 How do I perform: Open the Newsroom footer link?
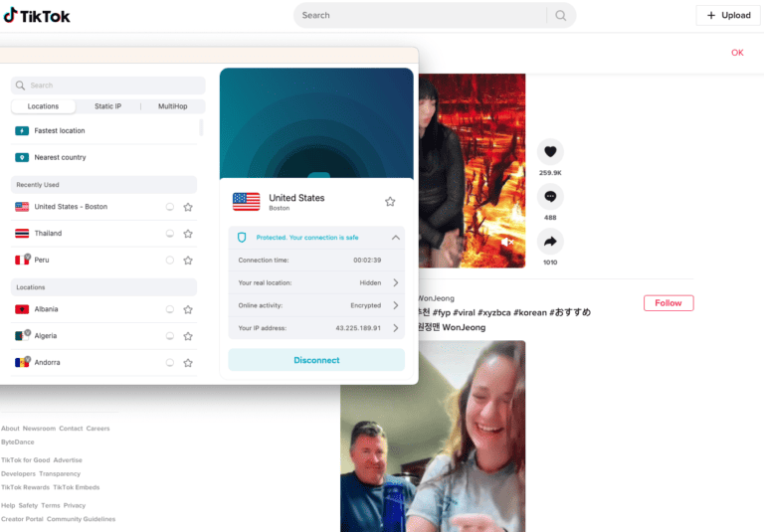[39, 429]
